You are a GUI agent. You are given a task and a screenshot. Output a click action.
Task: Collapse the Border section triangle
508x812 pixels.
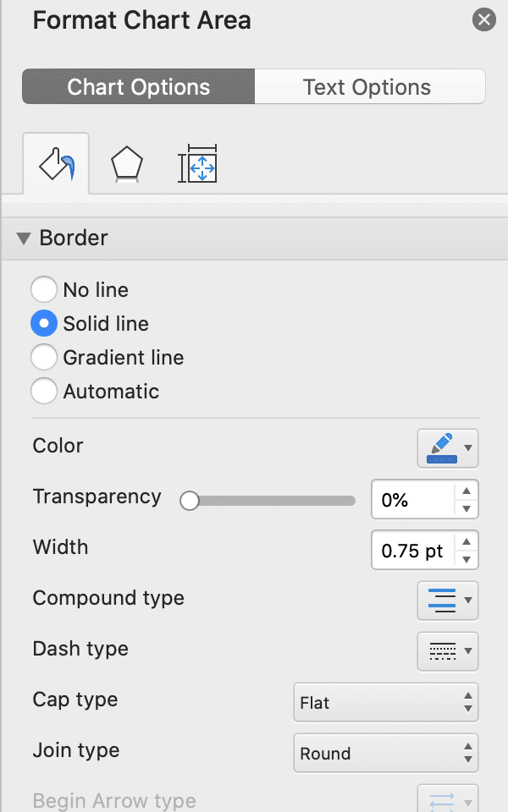[24, 238]
